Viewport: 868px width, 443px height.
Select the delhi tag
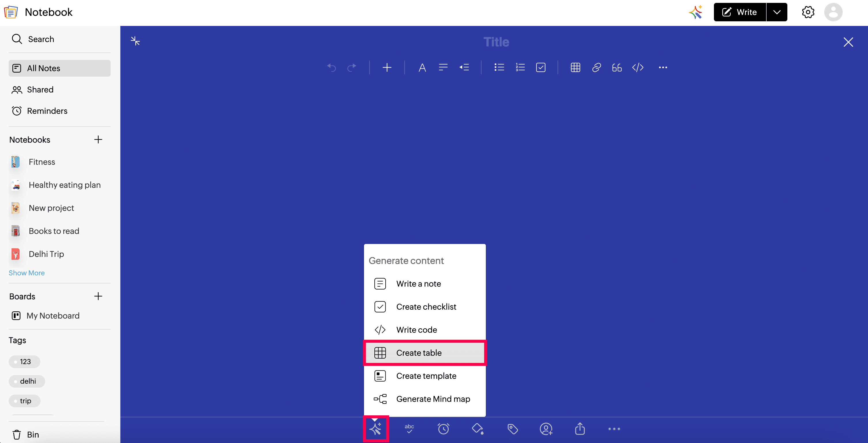coord(27,381)
